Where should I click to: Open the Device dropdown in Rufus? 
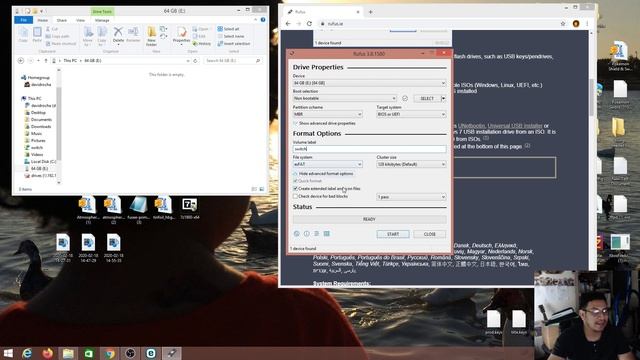369,83
